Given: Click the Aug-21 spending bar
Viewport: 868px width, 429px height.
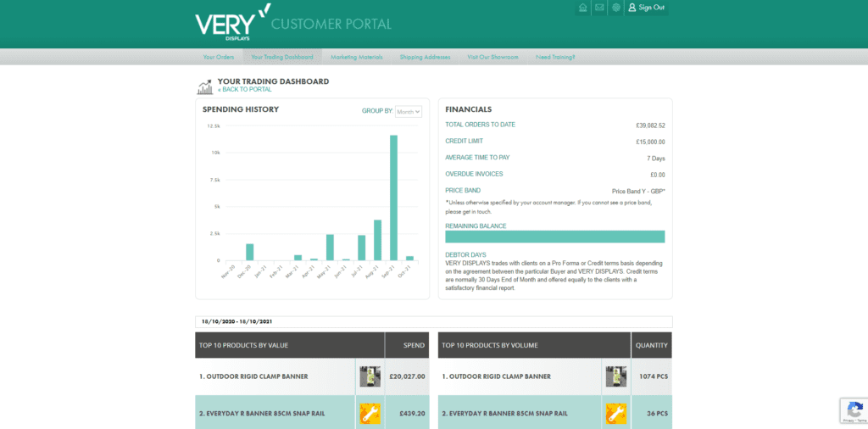Looking at the screenshot, I should tap(377, 240).
